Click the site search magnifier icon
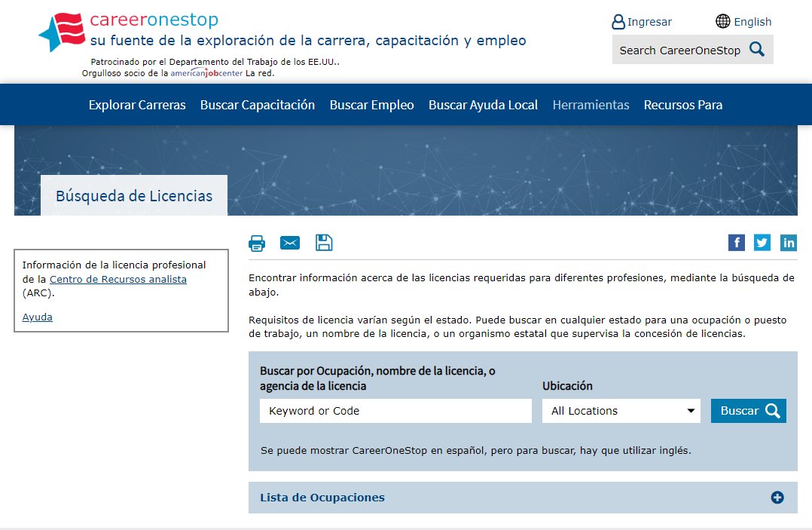 pos(757,49)
